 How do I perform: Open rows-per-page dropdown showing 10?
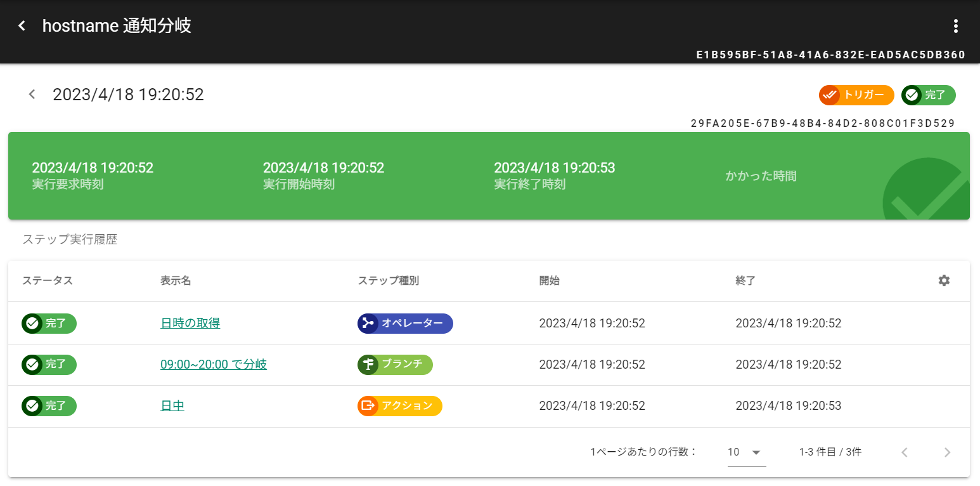(747, 452)
